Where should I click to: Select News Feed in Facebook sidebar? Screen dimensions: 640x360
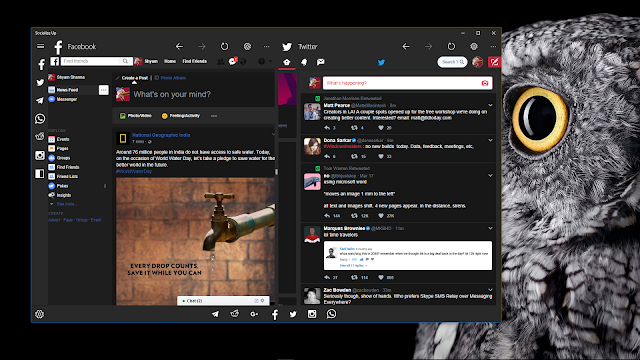point(68,90)
